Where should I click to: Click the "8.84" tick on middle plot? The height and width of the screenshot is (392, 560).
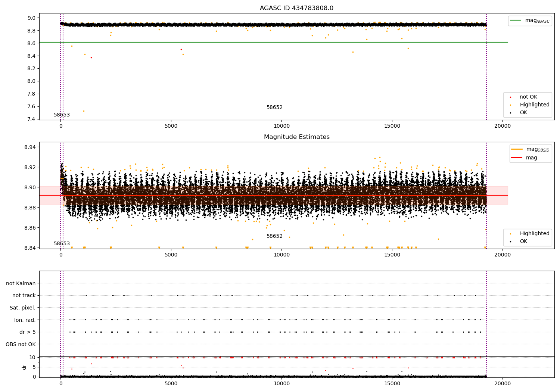click(x=30, y=248)
